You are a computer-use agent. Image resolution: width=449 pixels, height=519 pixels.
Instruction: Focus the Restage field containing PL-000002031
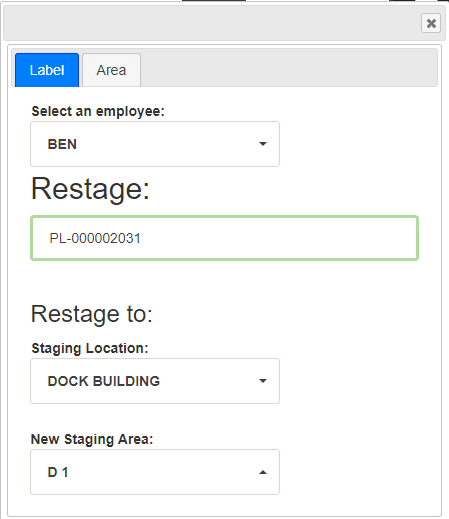pos(224,238)
